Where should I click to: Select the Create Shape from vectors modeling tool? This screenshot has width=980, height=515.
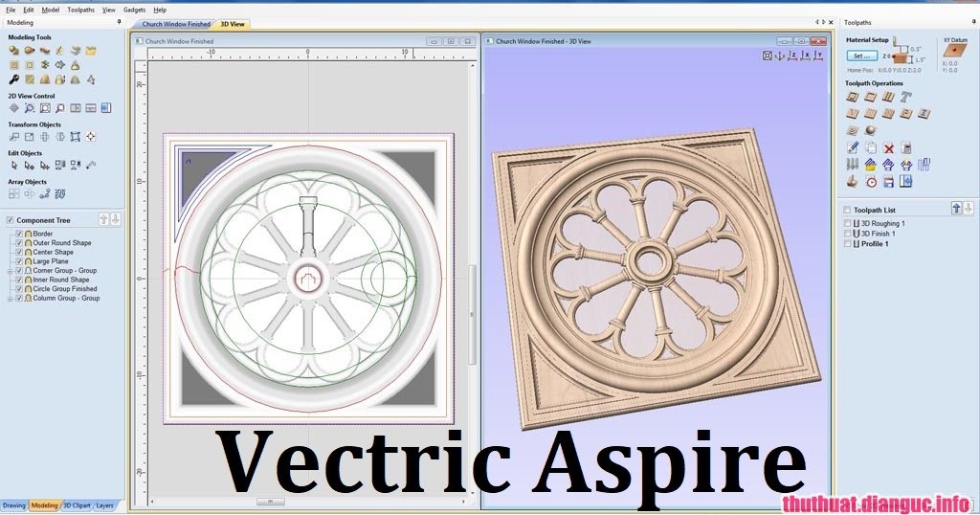(x=13, y=51)
